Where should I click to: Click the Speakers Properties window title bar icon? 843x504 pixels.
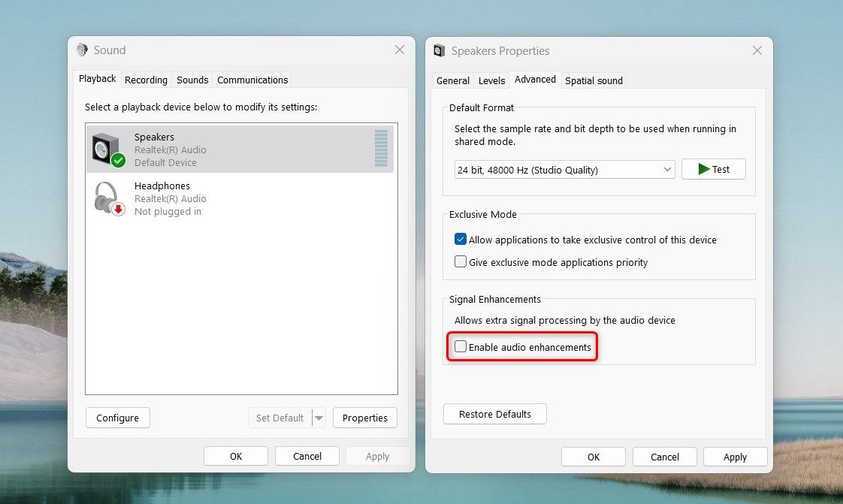coord(438,50)
